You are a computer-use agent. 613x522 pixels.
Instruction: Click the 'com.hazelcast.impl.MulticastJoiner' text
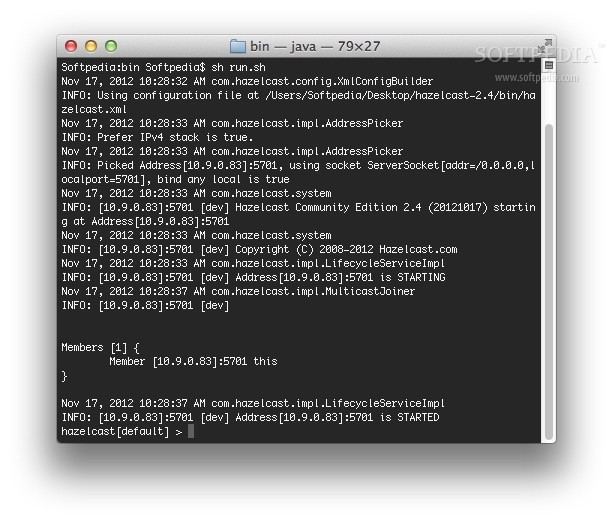[x=313, y=291]
